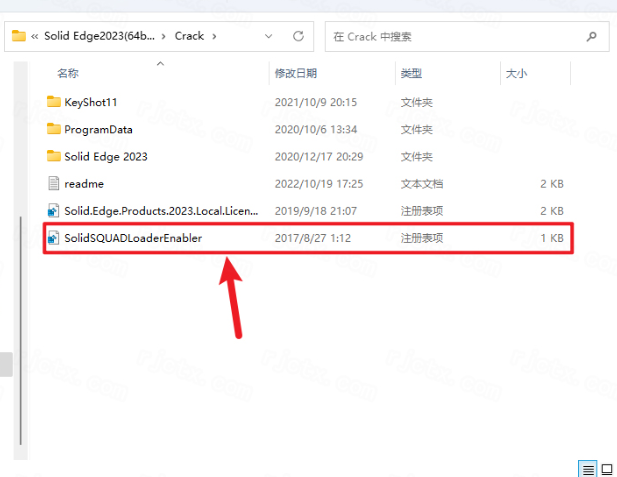Expand the leading breadcrumb overflow chevrons
This screenshot has width=617, height=477.
tap(35, 36)
